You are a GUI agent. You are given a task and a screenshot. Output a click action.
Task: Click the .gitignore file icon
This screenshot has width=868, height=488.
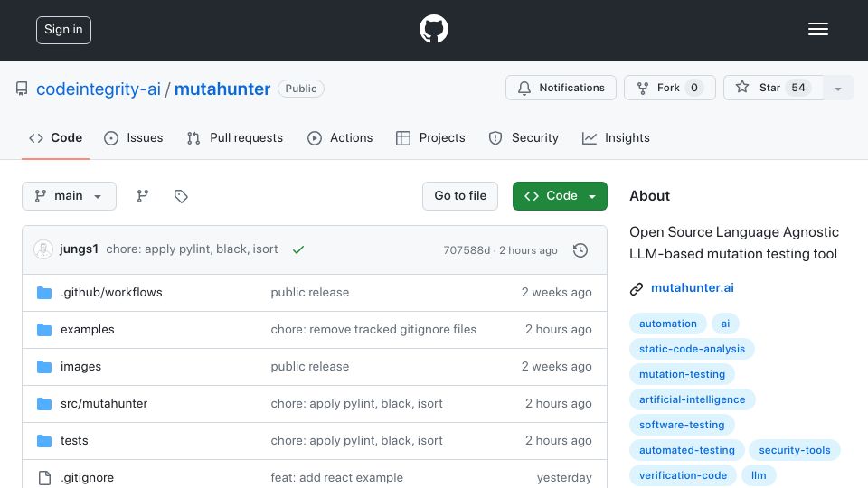click(x=44, y=477)
